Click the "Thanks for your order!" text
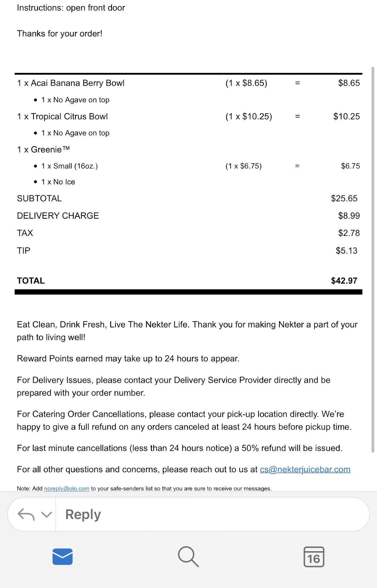This screenshot has width=377, height=588. [x=60, y=33]
